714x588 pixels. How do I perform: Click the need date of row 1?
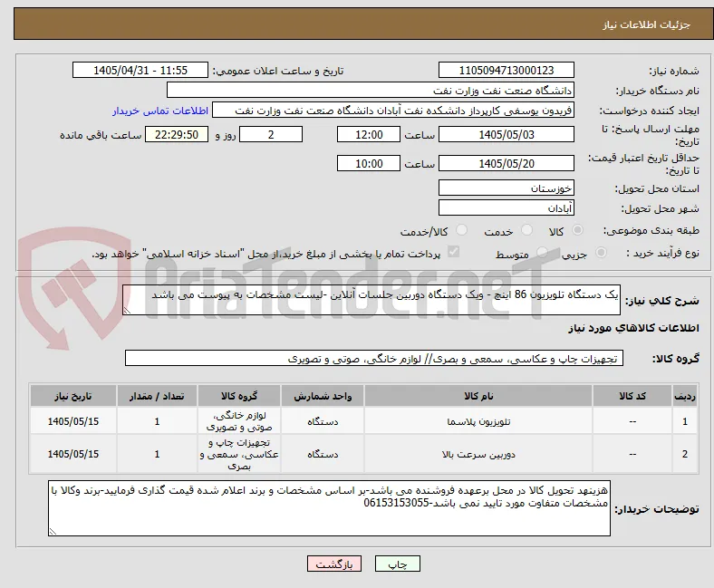[73, 421]
